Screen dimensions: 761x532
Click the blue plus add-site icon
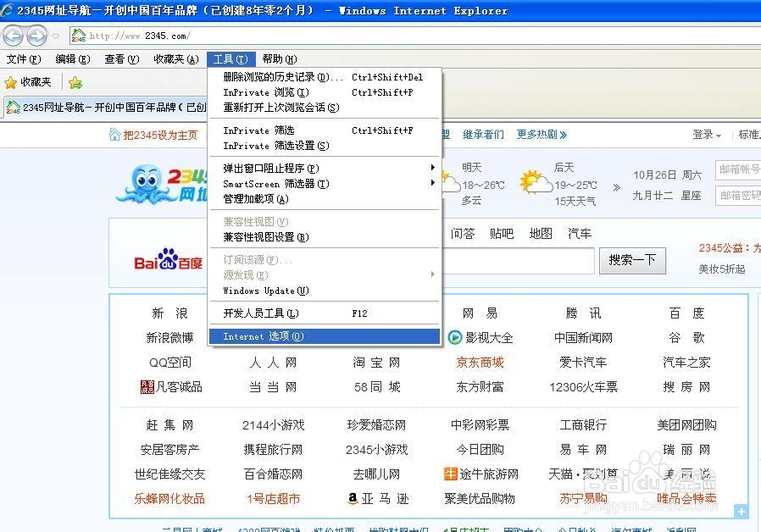(x=742, y=511)
